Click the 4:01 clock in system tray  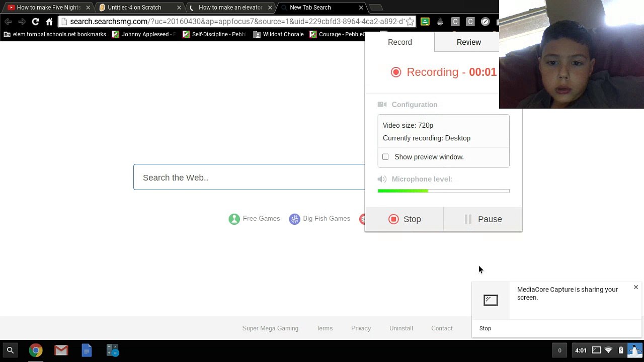[581, 350]
